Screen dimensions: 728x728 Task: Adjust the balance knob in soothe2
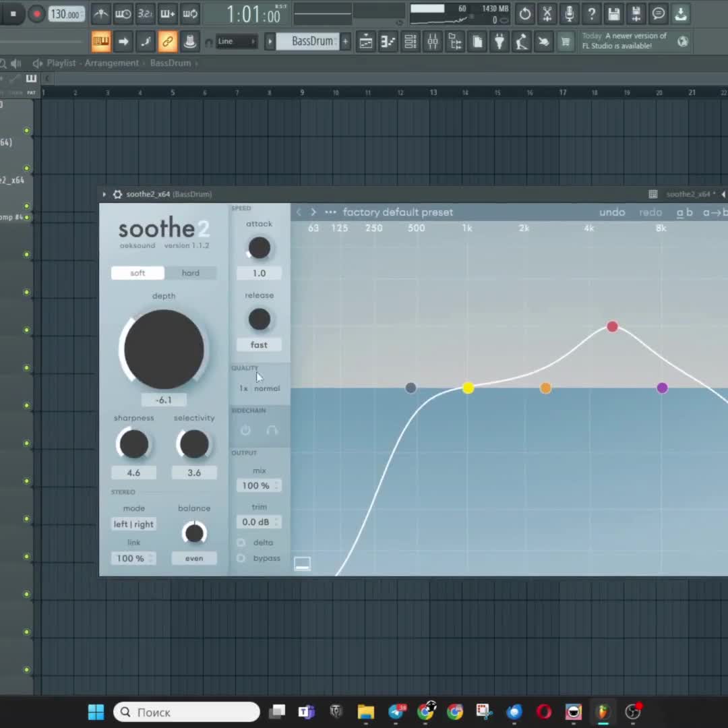[194, 533]
